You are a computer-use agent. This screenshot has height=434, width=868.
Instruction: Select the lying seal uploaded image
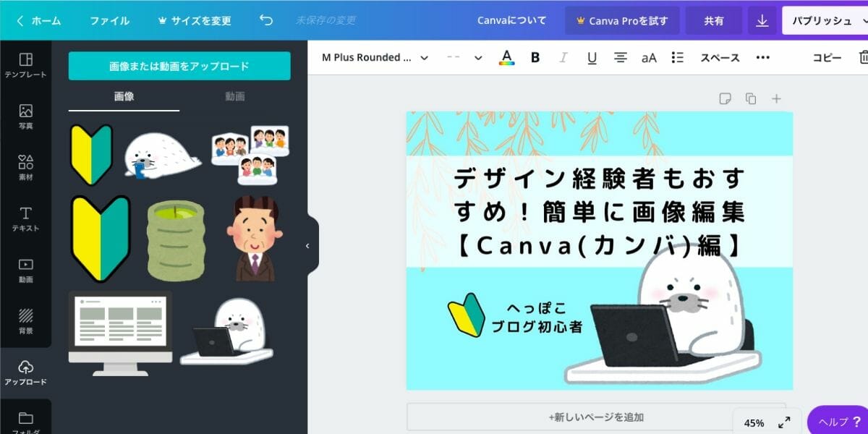[x=163, y=156]
